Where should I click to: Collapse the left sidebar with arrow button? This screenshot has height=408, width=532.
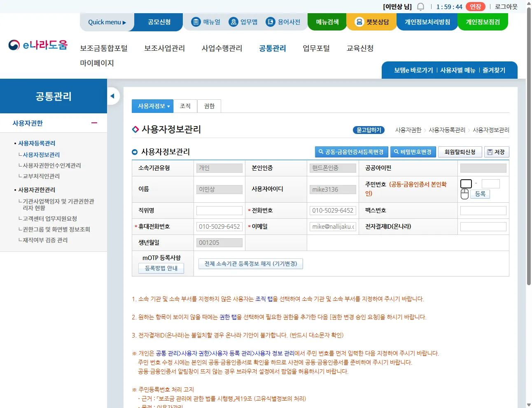(112, 96)
